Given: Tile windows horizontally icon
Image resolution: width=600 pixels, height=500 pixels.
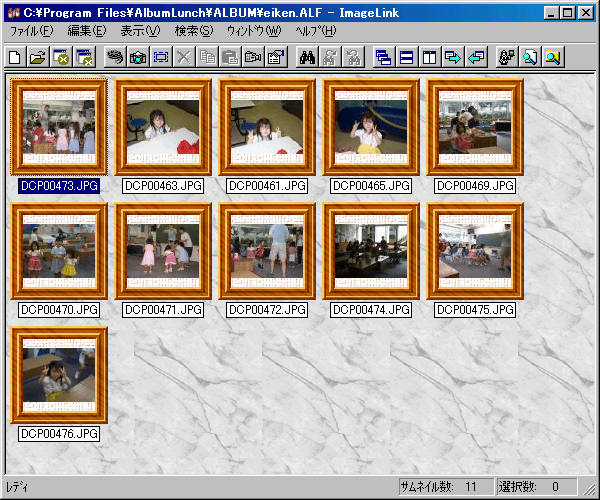Looking at the screenshot, I should [407, 58].
